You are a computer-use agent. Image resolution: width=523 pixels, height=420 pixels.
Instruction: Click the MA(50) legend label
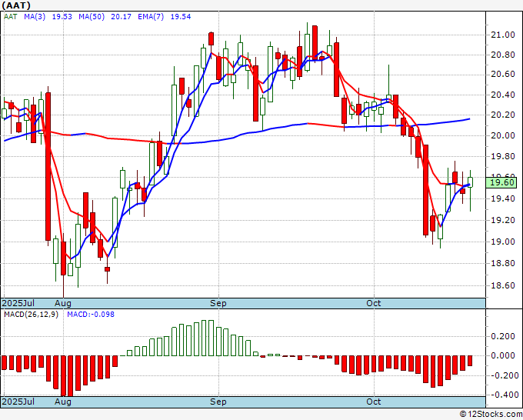92,17
